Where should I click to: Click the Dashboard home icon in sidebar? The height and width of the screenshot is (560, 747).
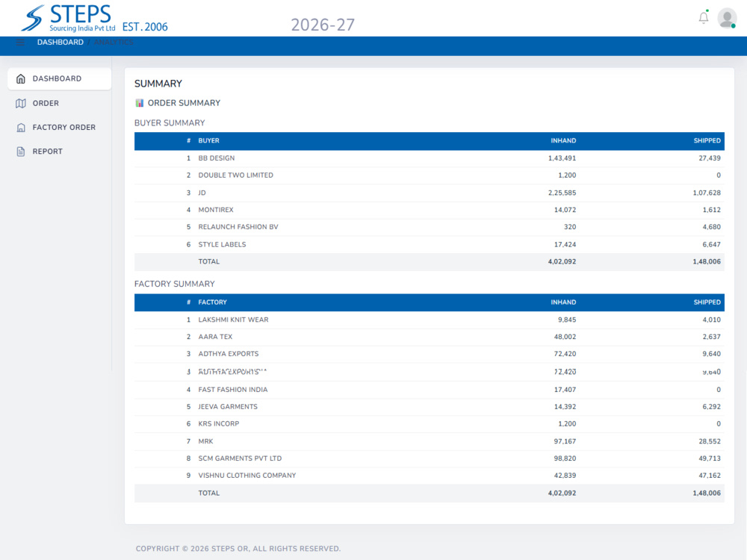pos(20,78)
